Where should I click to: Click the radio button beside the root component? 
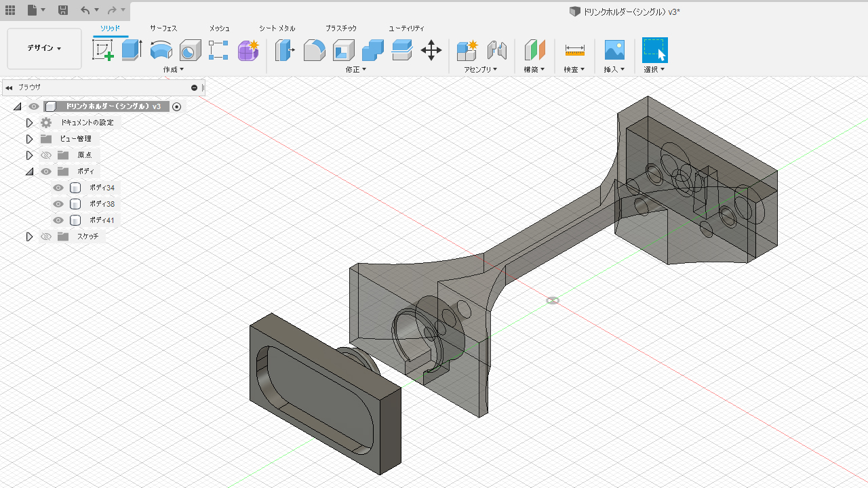pos(177,106)
